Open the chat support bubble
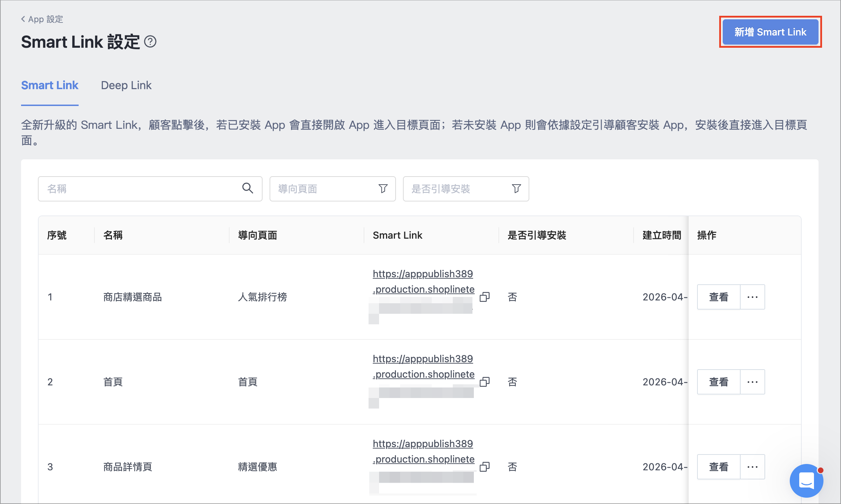841x504 pixels. [x=806, y=481]
